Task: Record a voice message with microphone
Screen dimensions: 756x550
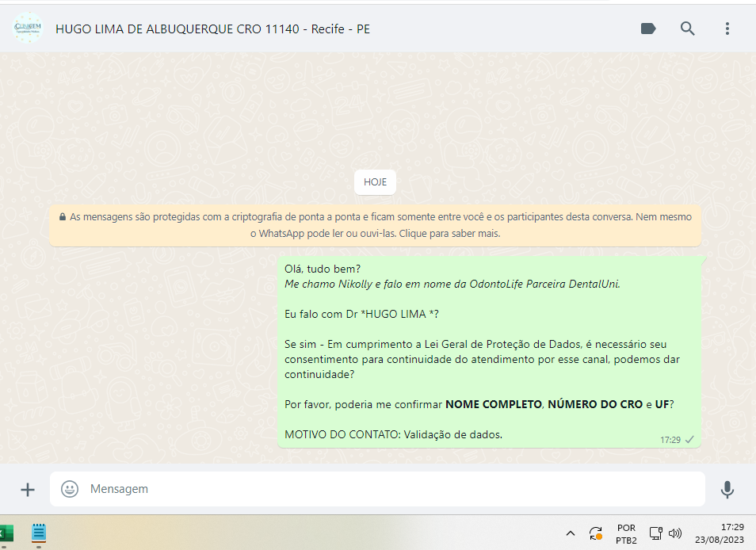Action: pos(727,489)
